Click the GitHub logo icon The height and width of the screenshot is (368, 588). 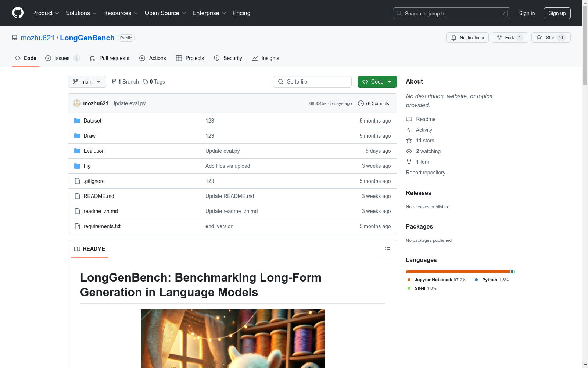pos(18,13)
